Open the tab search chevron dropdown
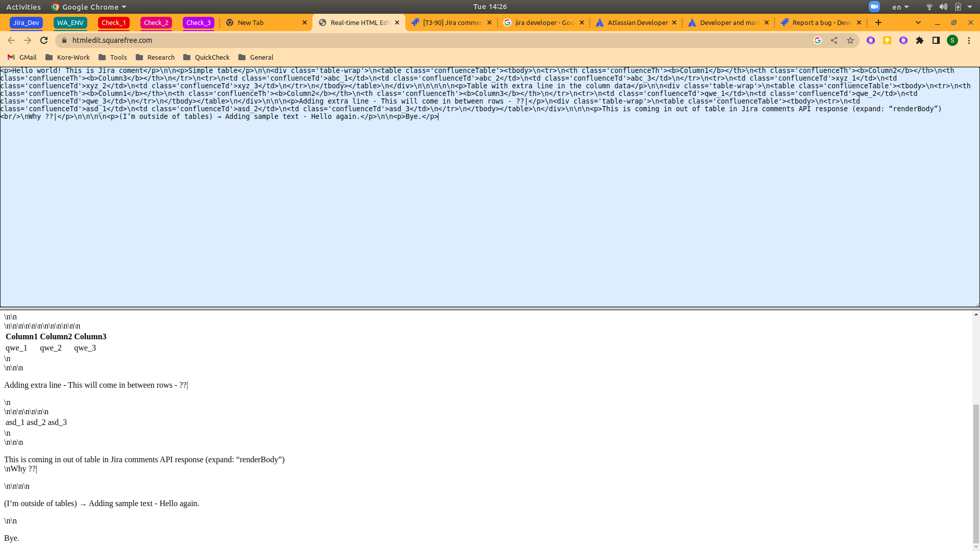 click(x=918, y=22)
